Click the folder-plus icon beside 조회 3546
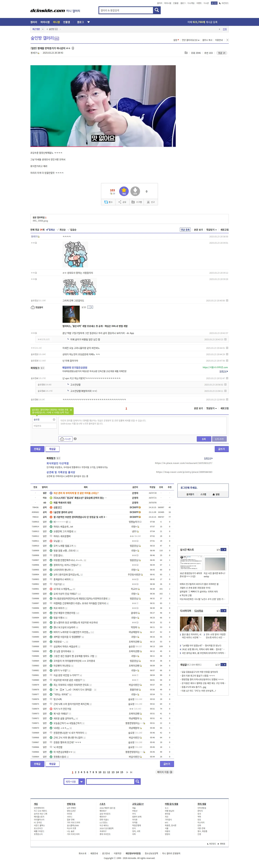Viewport: 259px width, 868px height. (186, 53)
